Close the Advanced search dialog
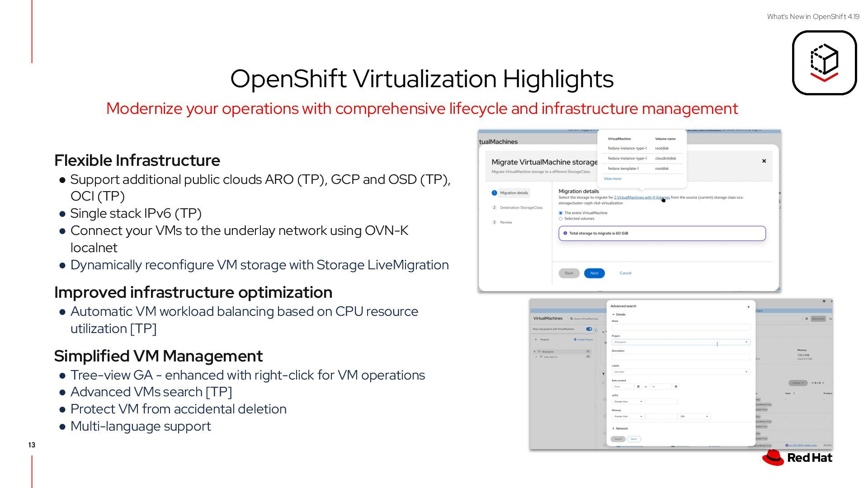 point(749,307)
